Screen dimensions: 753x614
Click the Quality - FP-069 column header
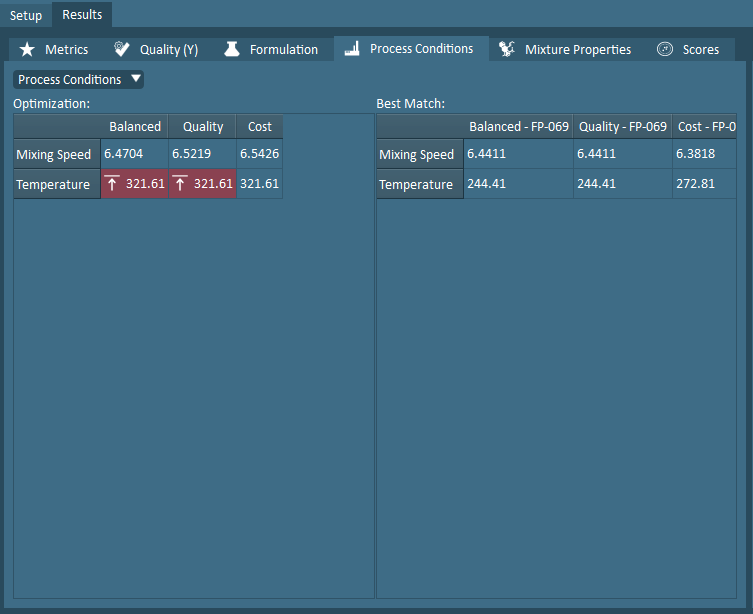622,127
